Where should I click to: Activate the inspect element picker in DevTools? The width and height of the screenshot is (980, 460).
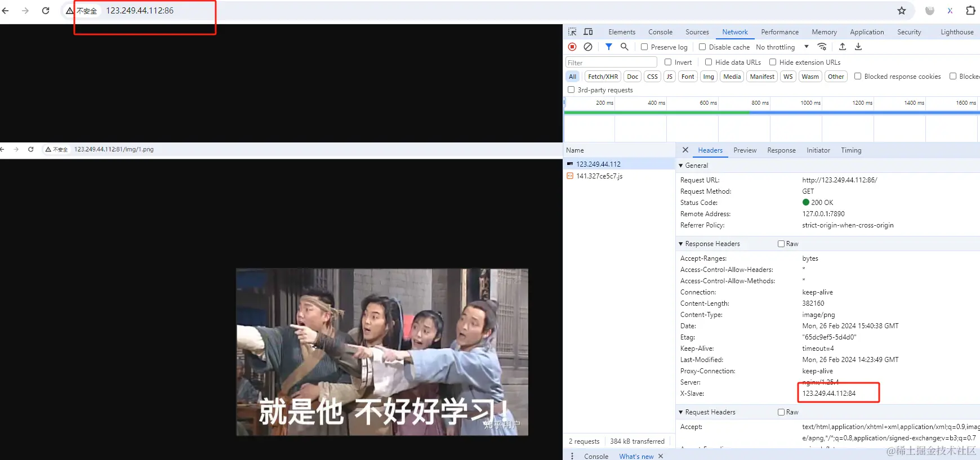point(572,32)
